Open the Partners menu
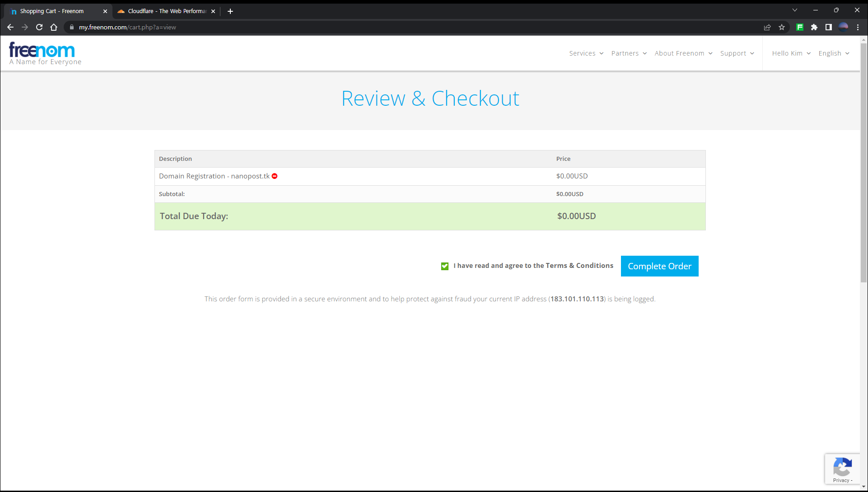This screenshot has width=868, height=492. pyautogui.click(x=629, y=53)
